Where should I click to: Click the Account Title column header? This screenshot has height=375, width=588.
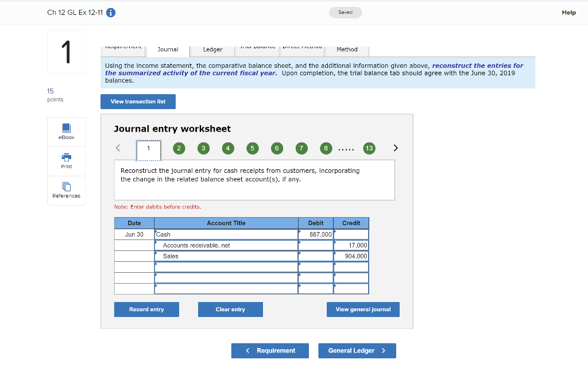pos(226,223)
